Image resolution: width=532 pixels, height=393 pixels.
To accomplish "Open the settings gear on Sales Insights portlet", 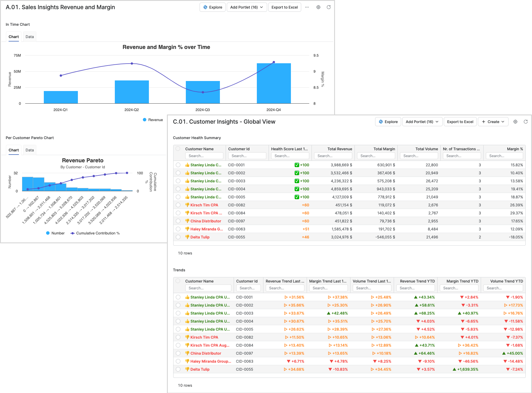I will click(318, 7).
